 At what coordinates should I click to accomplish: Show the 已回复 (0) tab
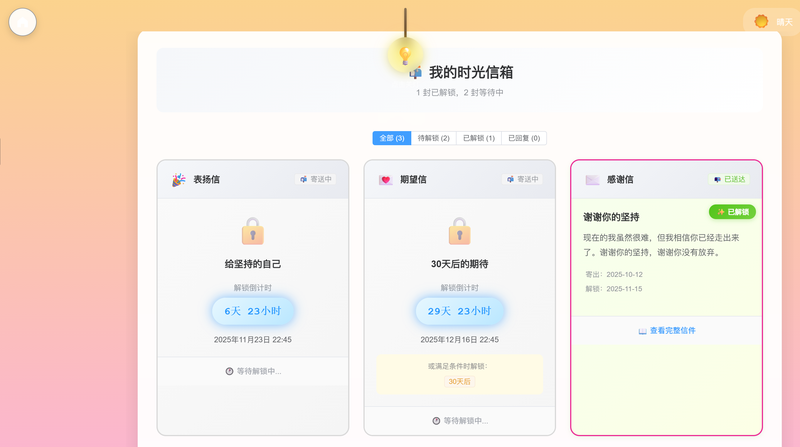coord(524,138)
